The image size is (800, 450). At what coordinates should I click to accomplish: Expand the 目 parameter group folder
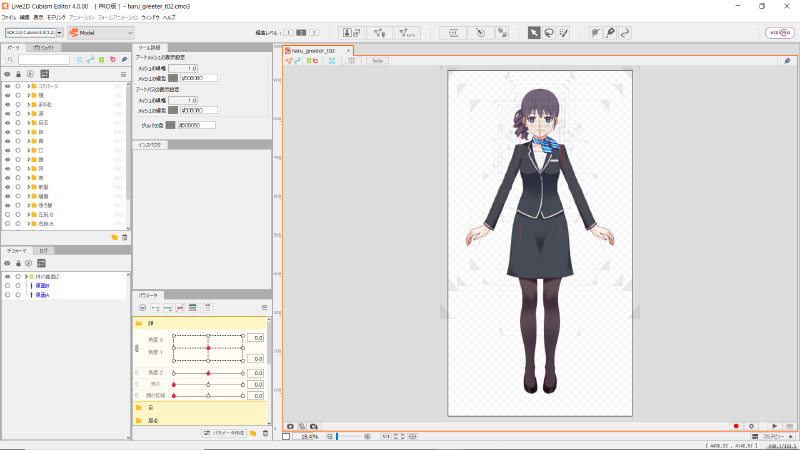point(138,408)
